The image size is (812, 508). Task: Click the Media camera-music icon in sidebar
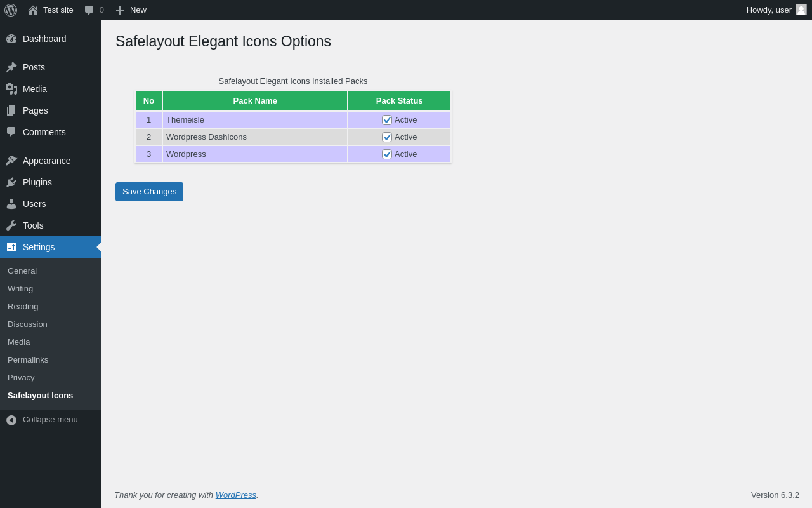click(11, 89)
